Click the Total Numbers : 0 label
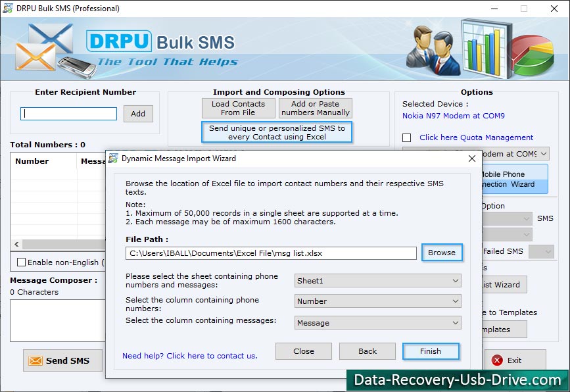 [47, 144]
